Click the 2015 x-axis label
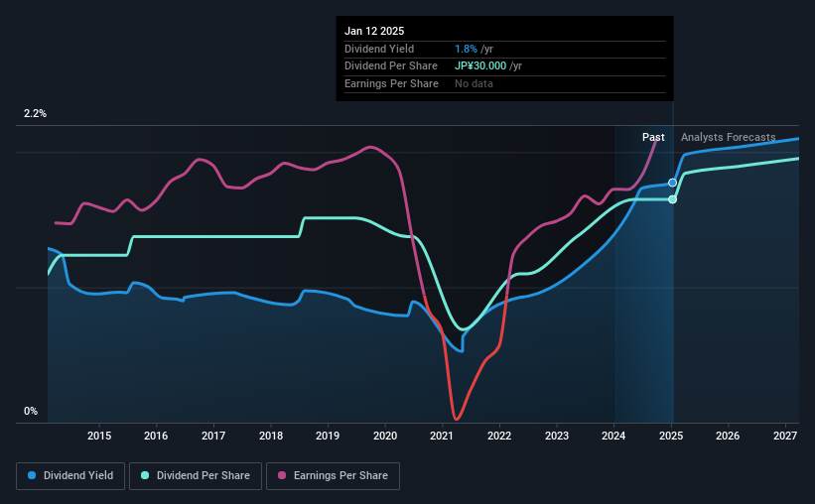 [x=99, y=436]
